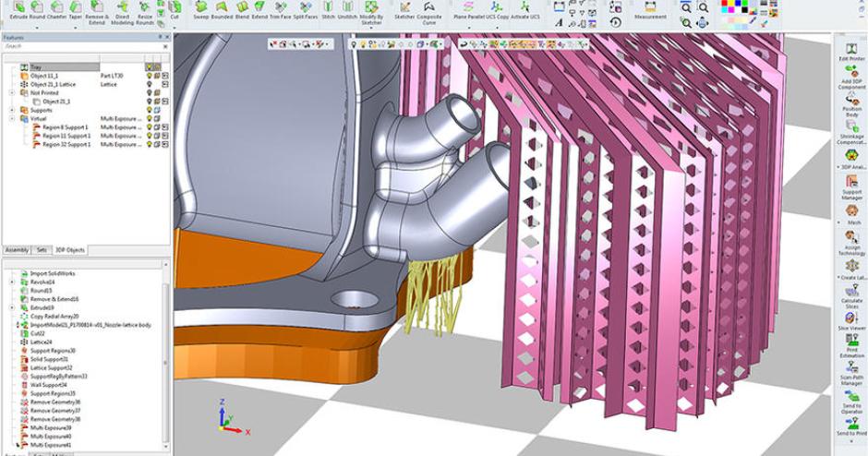Click Send to Operator
The image size is (868, 456).
[851, 402]
